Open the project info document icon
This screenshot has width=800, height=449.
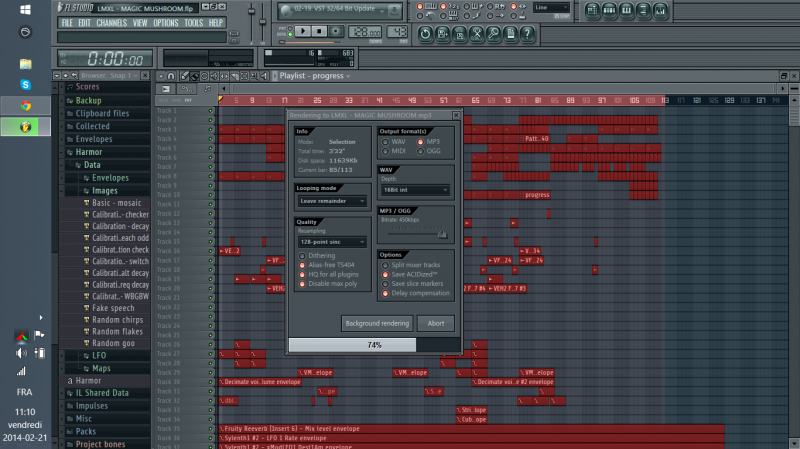point(510,34)
